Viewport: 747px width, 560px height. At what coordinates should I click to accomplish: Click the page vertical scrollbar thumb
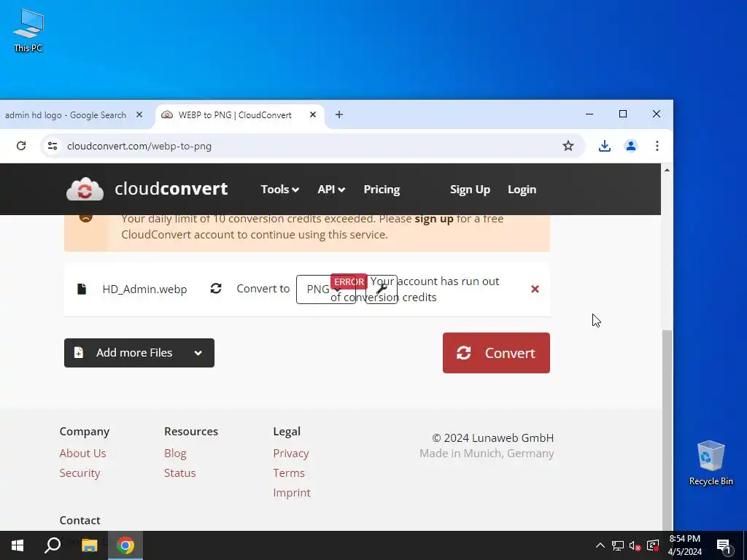pos(667,429)
